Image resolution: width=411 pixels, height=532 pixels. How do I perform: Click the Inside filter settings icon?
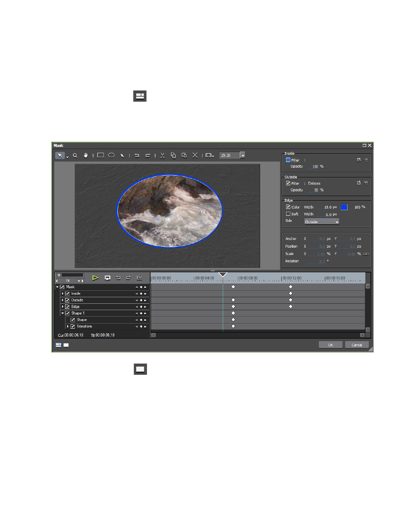tap(366, 160)
